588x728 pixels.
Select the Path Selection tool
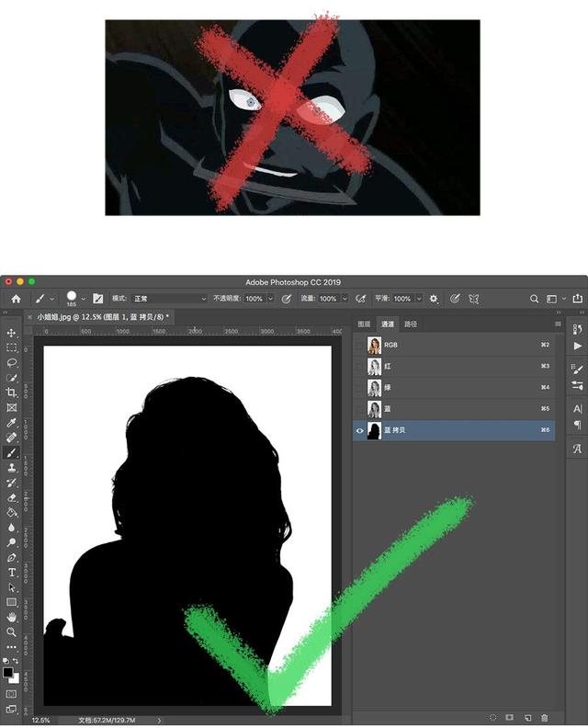(x=12, y=587)
